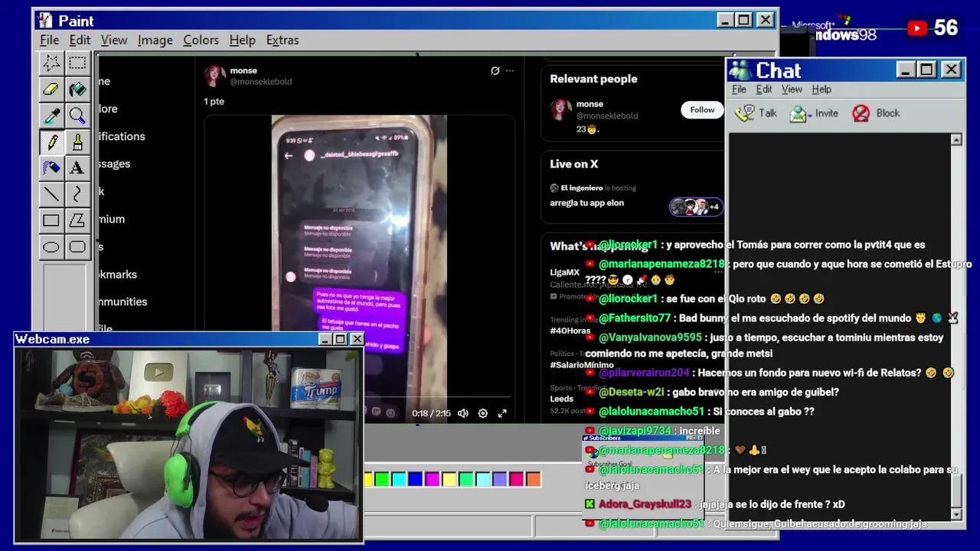Choose the Line tool in Paint
This screenshot has height=551, width=980.
(51, 194)
